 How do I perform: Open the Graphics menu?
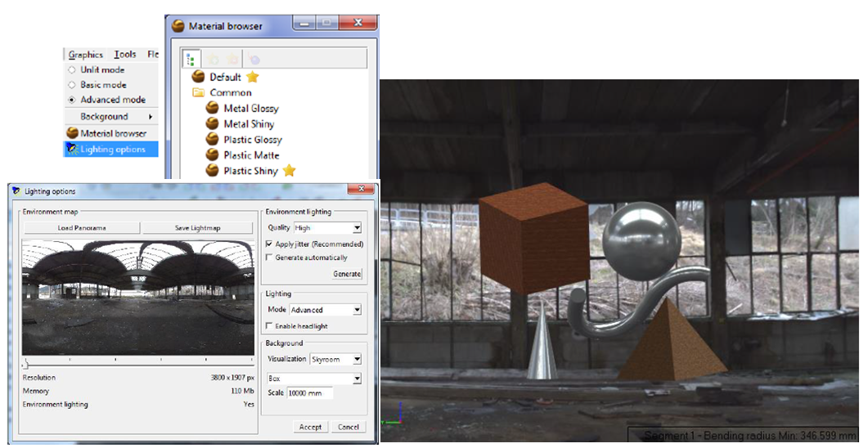point(86,54)
